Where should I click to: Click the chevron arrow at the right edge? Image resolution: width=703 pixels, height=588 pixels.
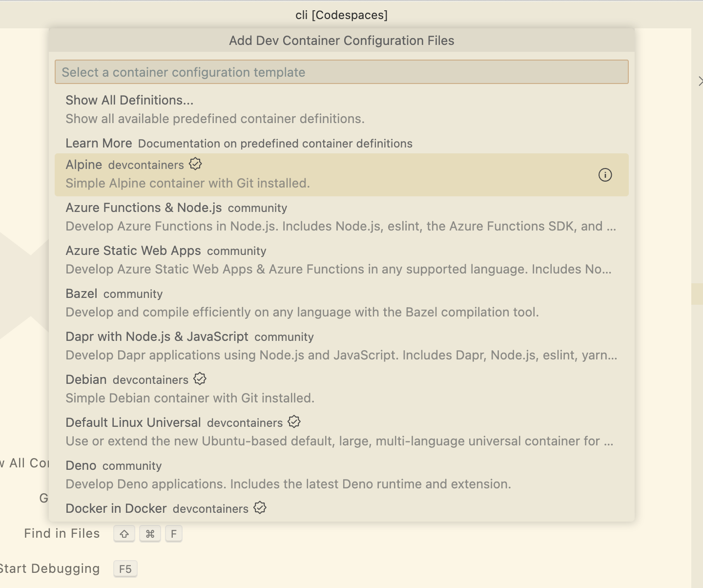click(x=700, y=81)
